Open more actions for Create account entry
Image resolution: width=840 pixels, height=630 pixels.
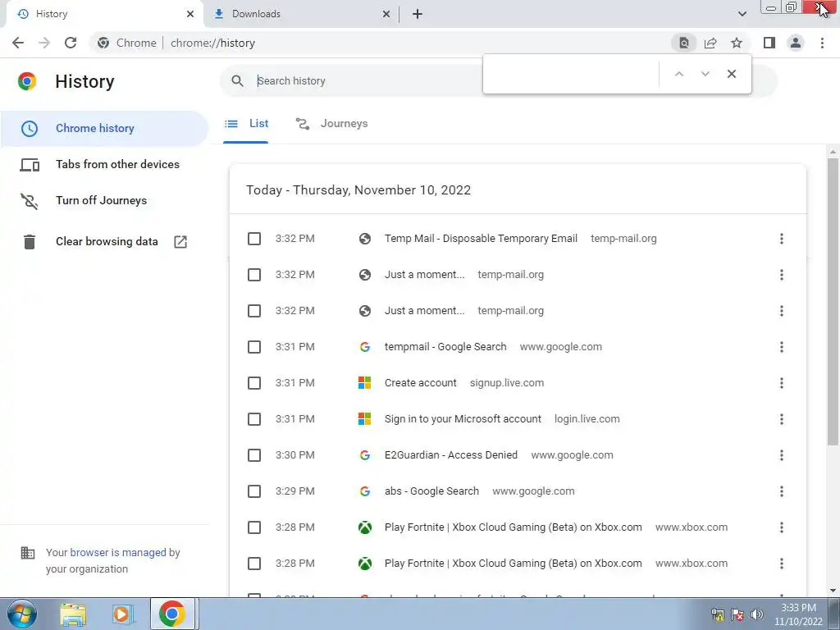pos(782,383)
